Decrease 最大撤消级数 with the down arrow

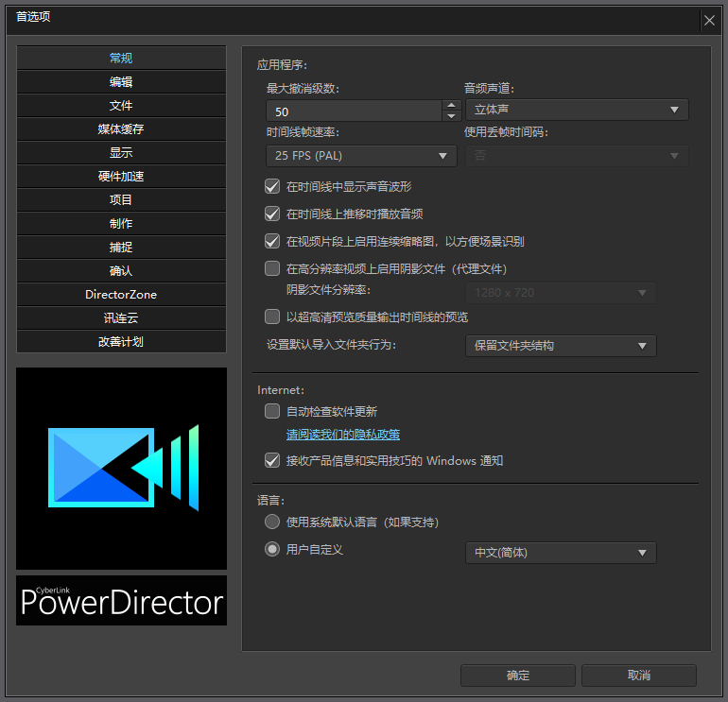click(451, 116)
